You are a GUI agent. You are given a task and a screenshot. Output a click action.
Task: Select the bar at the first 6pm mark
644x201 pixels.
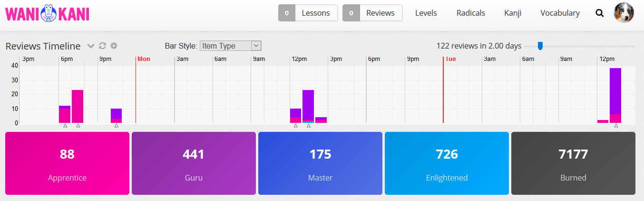pyautogui.click(x=65, y=114)
